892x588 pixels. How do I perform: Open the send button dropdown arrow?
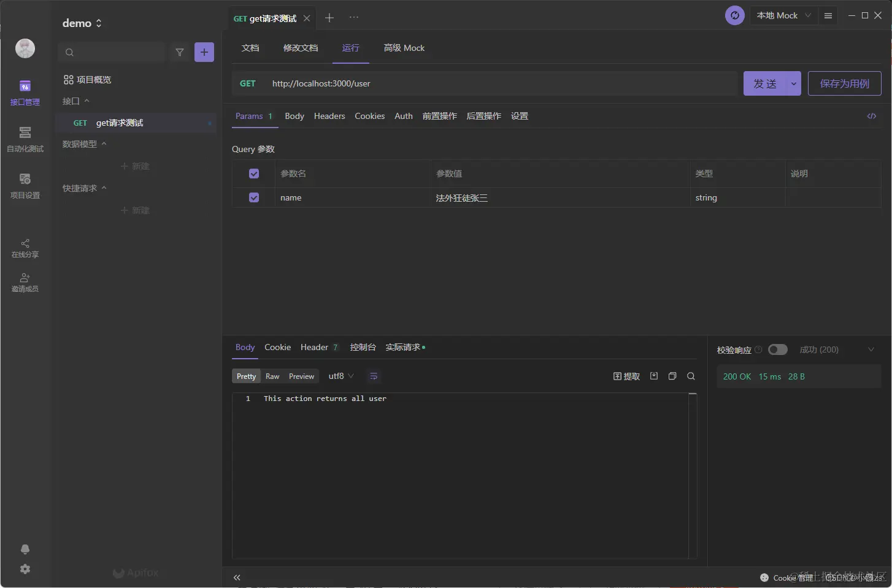click(x=794, y=83)
